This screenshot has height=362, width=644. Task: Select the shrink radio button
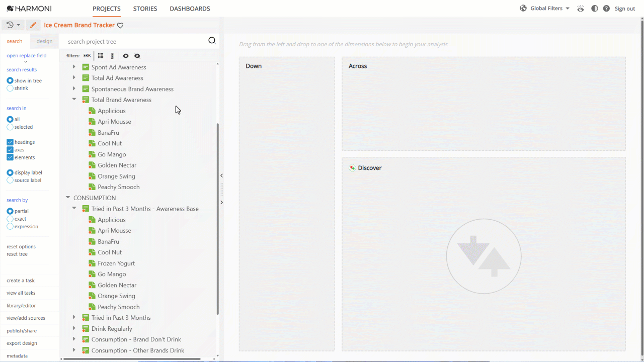tap(10, 88)
